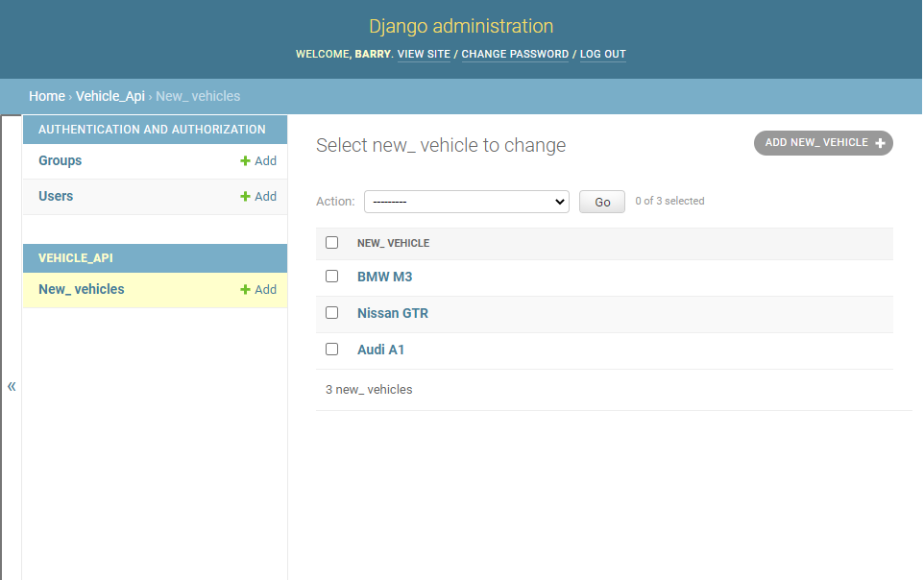Click the plus icon next to Users
924x580 pixels.
(245, 196)
